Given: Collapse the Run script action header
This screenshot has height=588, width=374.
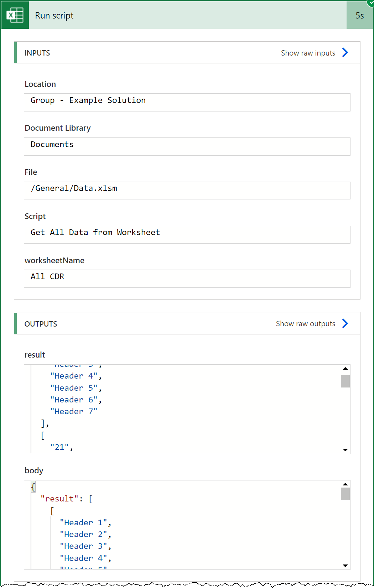Looking at the screenshot, I should (x=178, y=15).
